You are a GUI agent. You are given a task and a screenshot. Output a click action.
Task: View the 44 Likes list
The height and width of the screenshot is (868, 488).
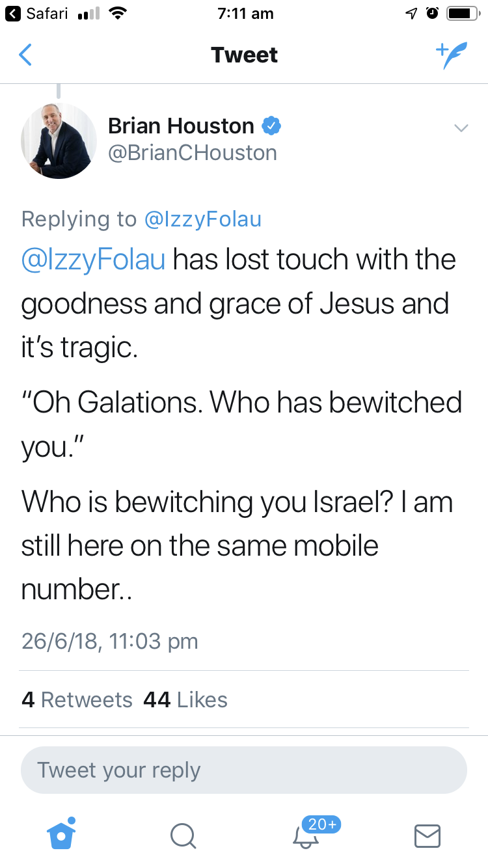185,699
